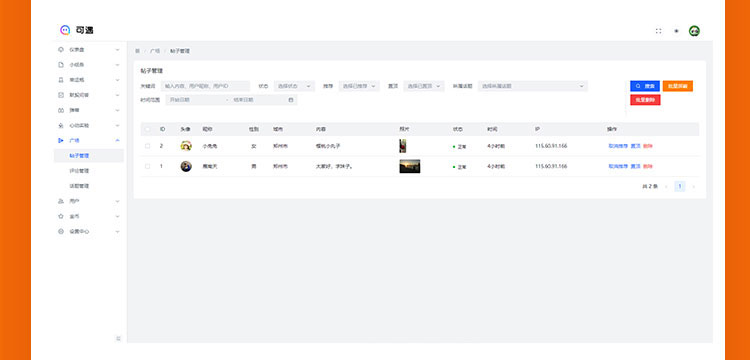Open the 状态 status dropdown filter
Image resolution: width=750 pixels, height=360 pixels.
pos(294,86)
